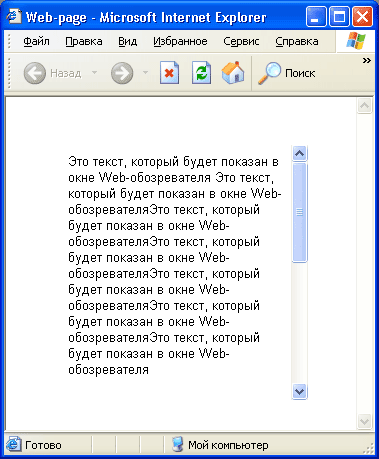
Task: Expand the Forward history dropdown arrow
Action: click(146, 72)
